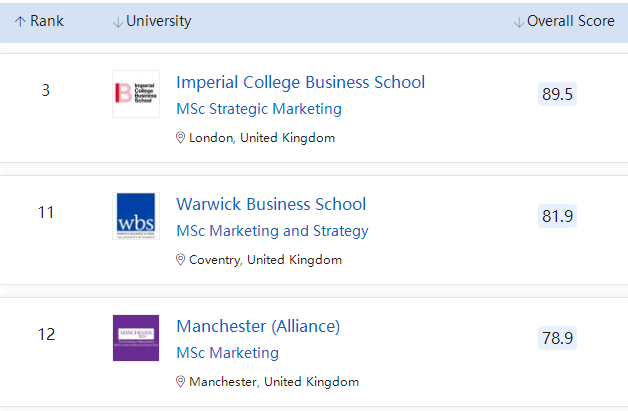Click the location pin beside Manchester

click(x=181, y=382)
